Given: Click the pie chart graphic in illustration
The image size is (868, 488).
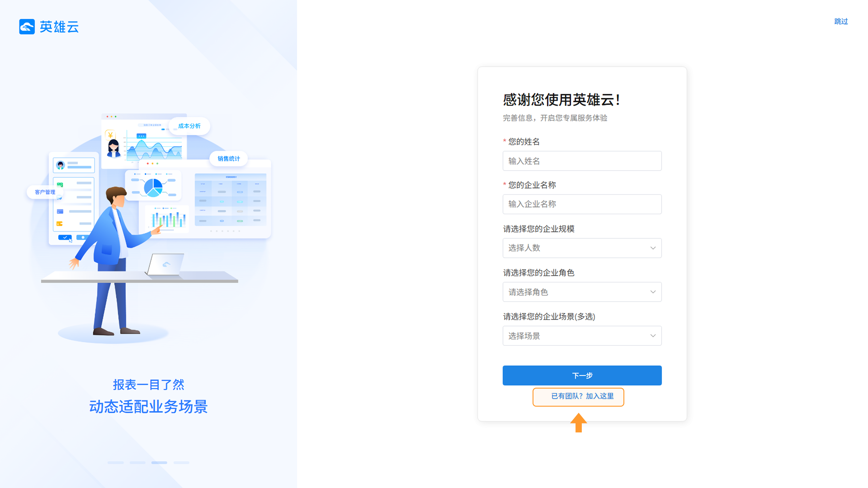Looking at the screenshot, I should click(153, 187).
